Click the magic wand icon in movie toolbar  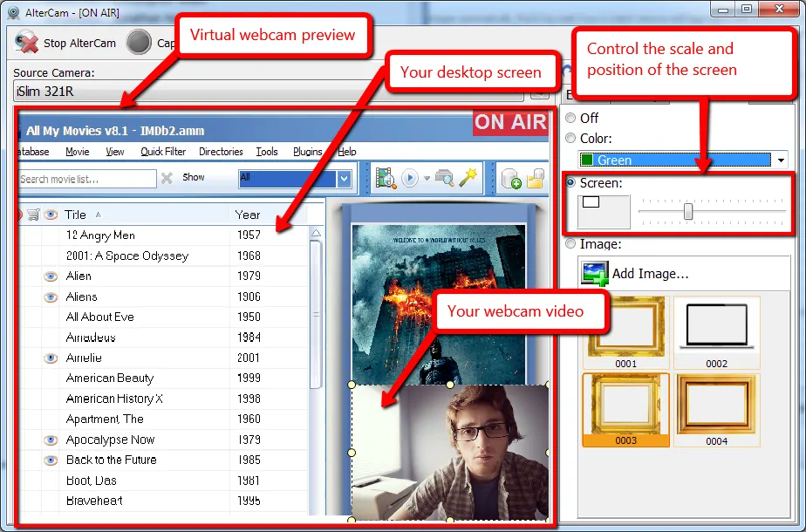coord(468,178)
